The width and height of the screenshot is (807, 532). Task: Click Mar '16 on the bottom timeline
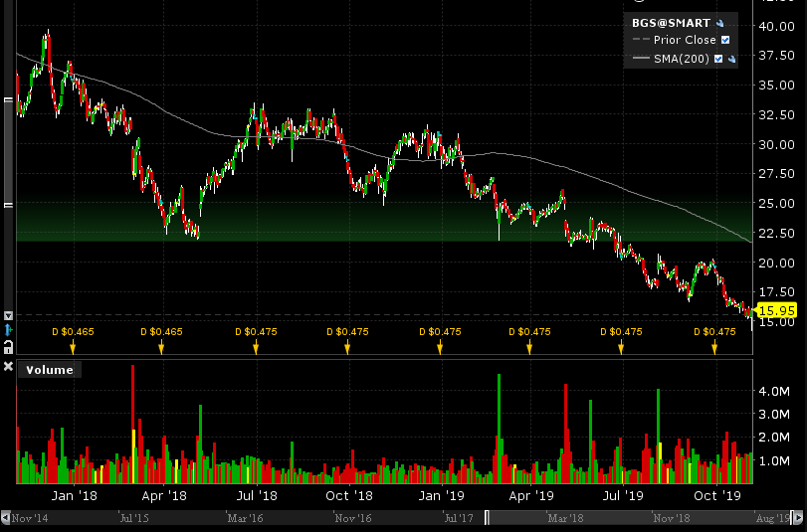tap(245, 517)
